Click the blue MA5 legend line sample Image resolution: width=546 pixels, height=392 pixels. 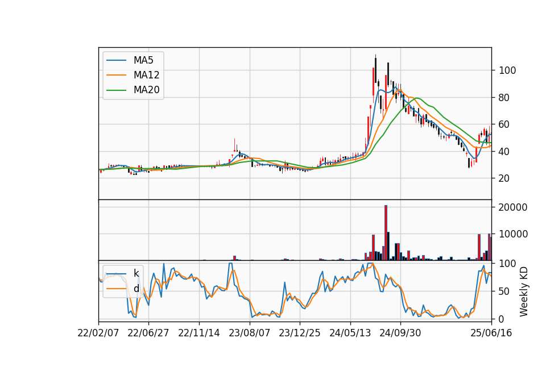click(x=116, y=60)
